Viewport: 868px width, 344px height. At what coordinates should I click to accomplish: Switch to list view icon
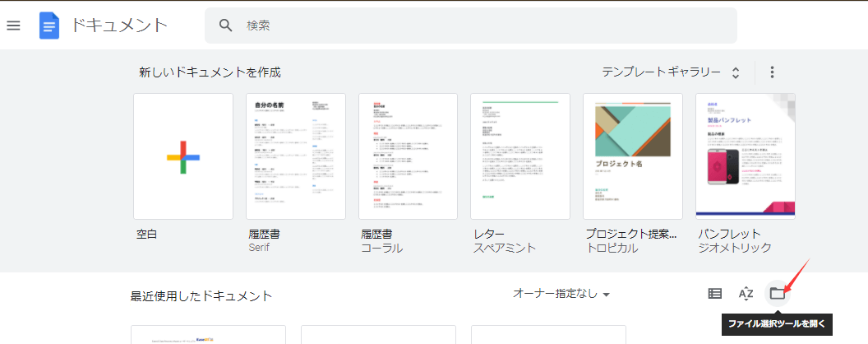click(x=714, y=294)
